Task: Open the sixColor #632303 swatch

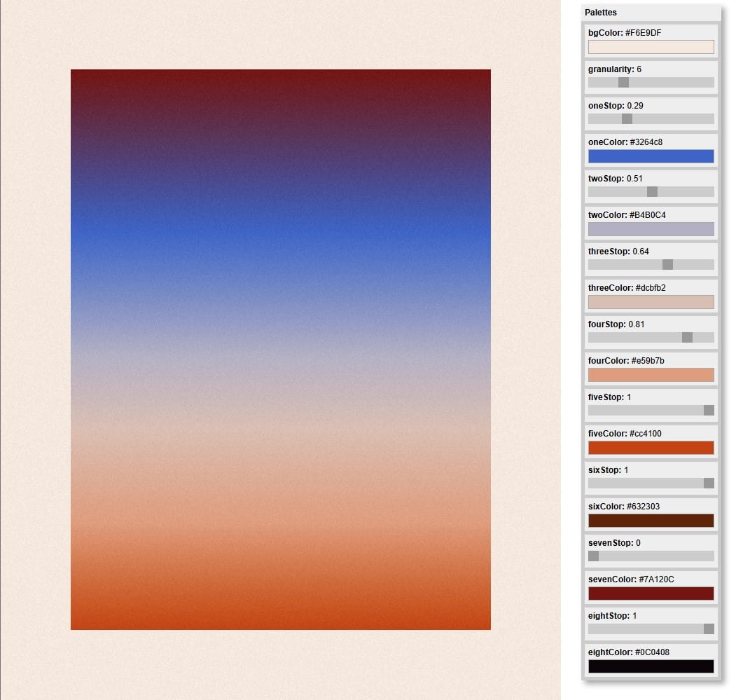Action: point(651,521)
